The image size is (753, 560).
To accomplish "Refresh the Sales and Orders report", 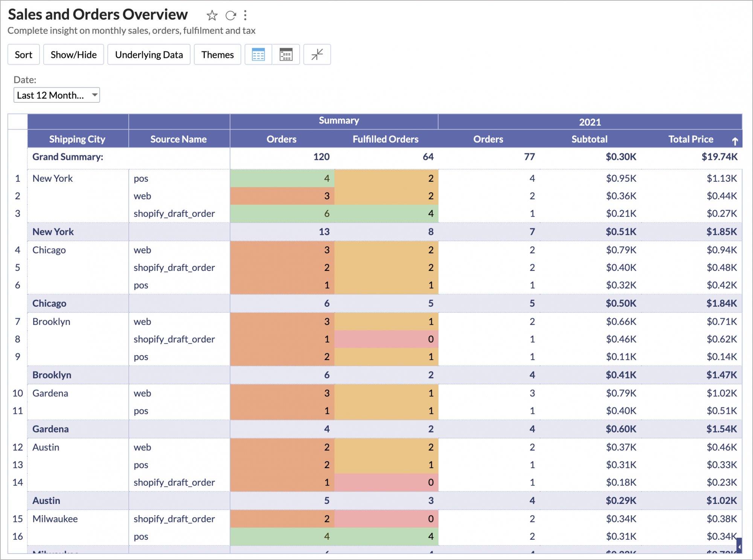I will 230,15.
